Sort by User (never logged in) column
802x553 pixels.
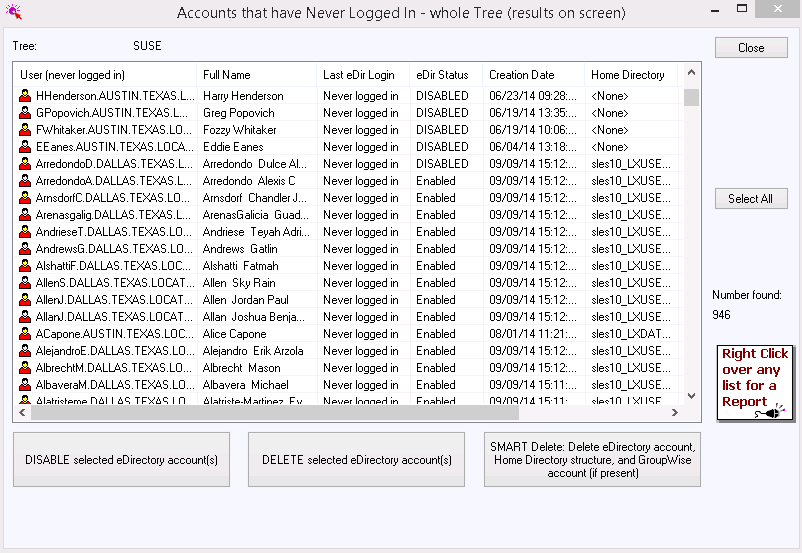click(x=105, y=75)
